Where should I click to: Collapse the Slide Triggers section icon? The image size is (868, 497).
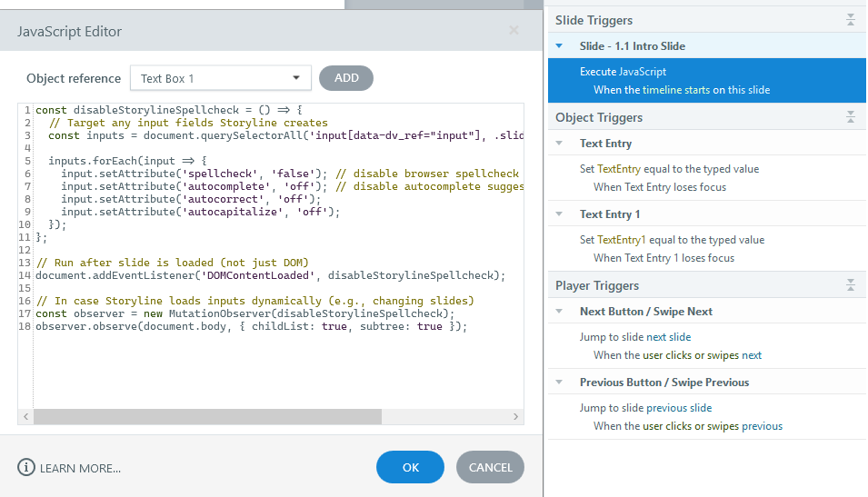(x=851, y=20)
